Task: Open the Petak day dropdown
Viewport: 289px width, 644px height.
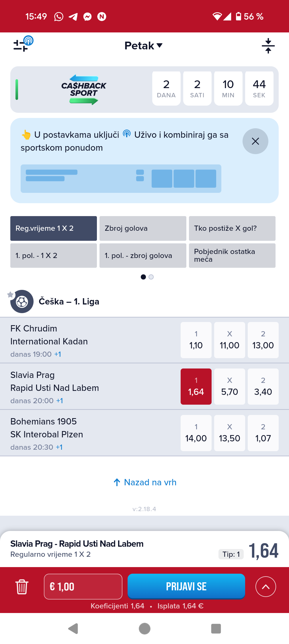Action: (144, 46)
